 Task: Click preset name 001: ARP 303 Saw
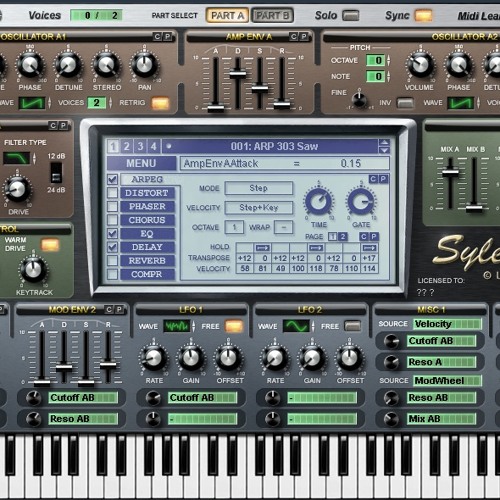click(x=274, y=146)
